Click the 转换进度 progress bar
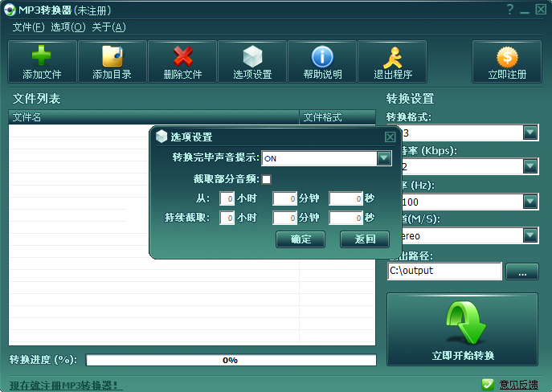 tap(231, 360)
